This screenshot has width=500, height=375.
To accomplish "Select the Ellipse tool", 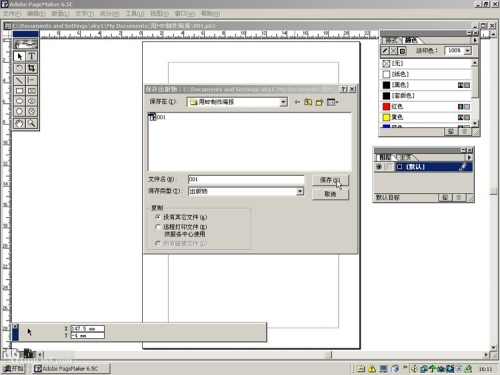I will 19,101.
